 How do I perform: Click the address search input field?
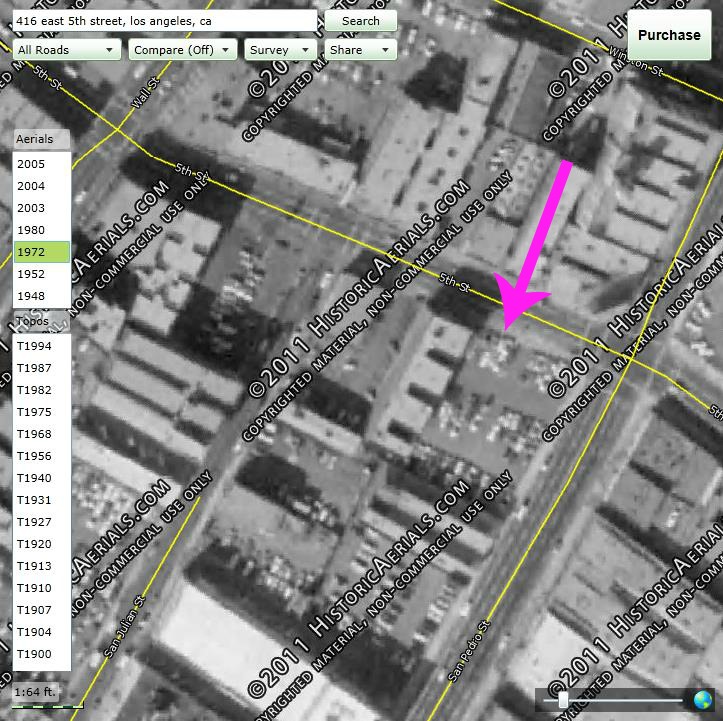pos(165,21)
